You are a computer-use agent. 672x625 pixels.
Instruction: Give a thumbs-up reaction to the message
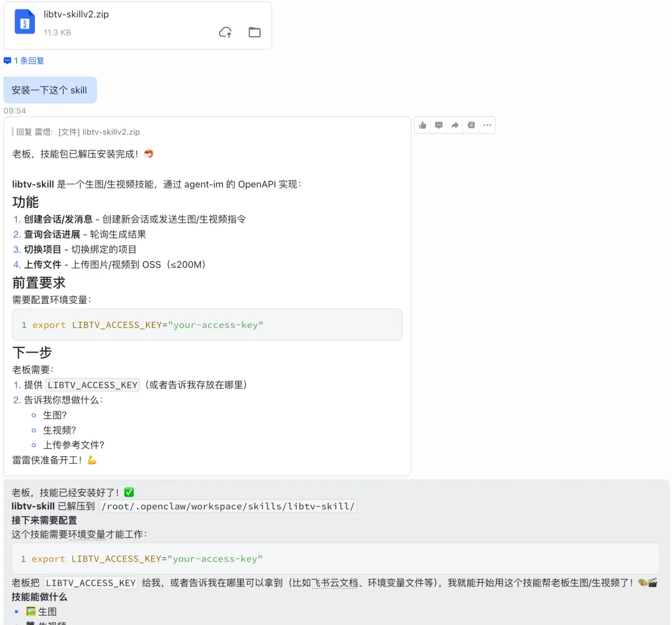pos(422,125)
